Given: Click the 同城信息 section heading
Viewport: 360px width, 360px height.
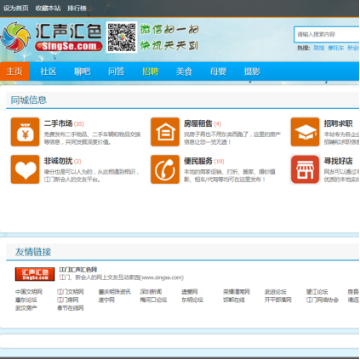Looking at the screenshot, I should tap(29, 100).
